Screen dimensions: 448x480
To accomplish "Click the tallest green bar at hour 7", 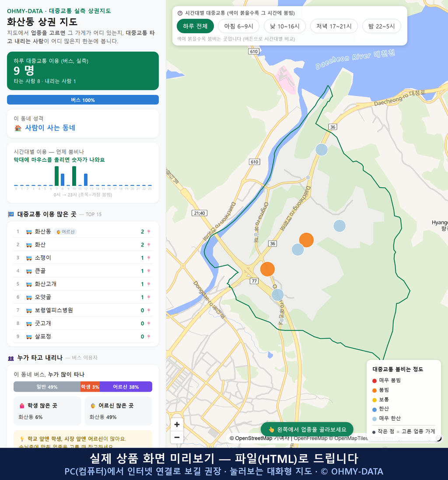I will (x=57, y=176).
